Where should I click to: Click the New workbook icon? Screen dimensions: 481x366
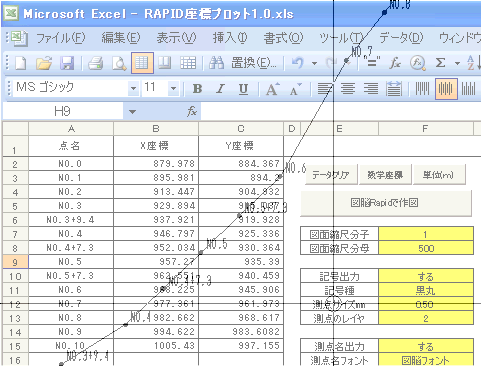tap(21, 63)
